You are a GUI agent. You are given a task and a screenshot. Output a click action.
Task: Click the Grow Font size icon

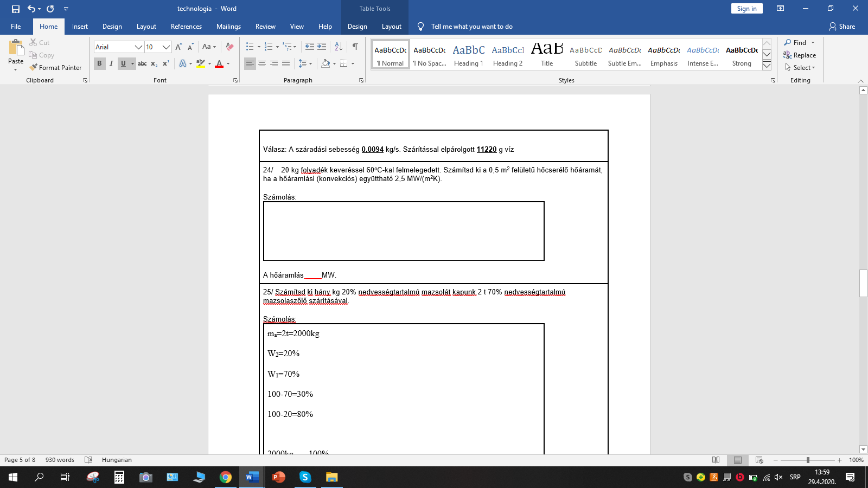pos(178,47)
